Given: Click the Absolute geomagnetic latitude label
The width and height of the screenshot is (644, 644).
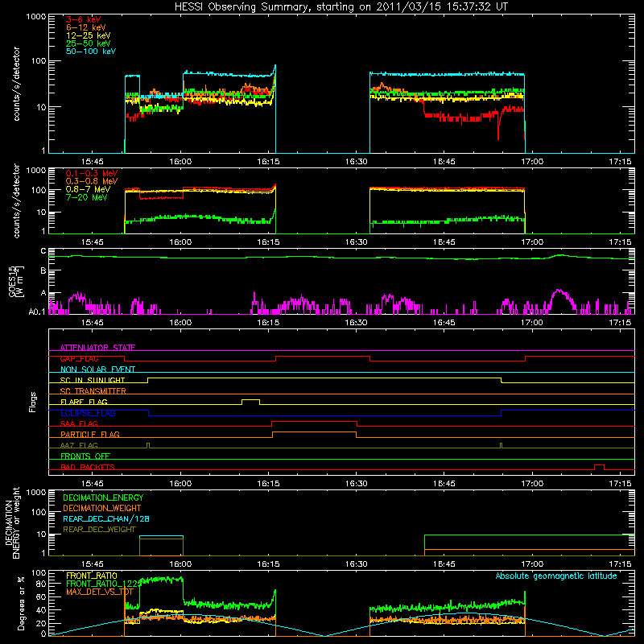Looking at the screenshot, I should [x=556, y=576].
